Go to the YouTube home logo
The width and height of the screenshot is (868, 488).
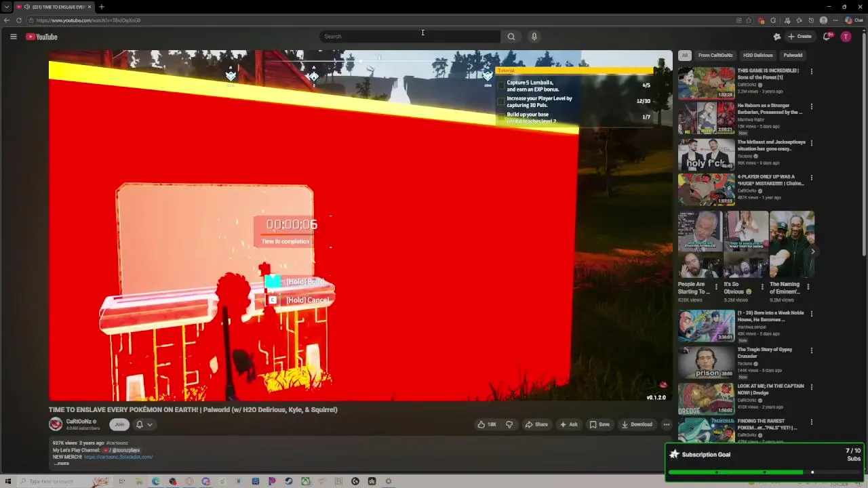click(x=42, y=37)
